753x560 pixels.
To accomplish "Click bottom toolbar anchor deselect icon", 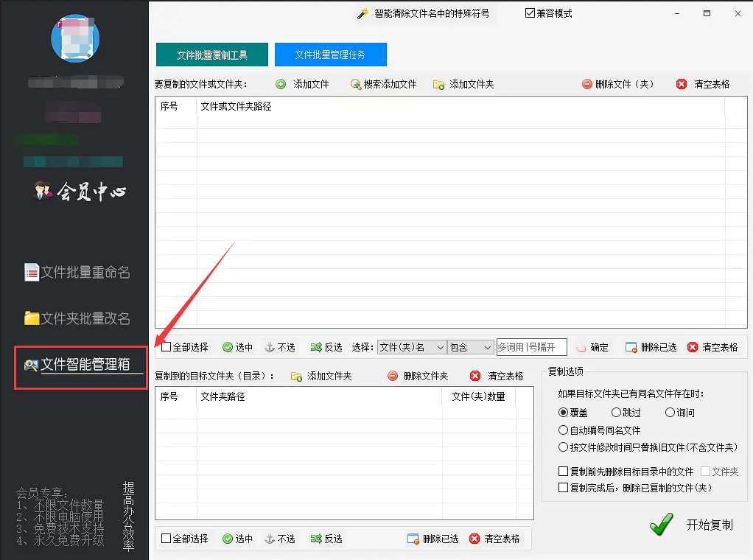I will (270, 539).
